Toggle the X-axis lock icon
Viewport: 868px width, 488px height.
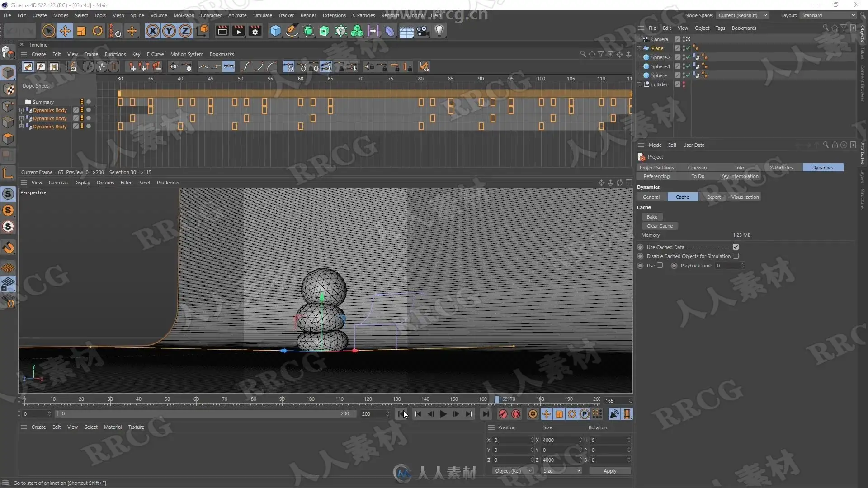click(153, 31)
